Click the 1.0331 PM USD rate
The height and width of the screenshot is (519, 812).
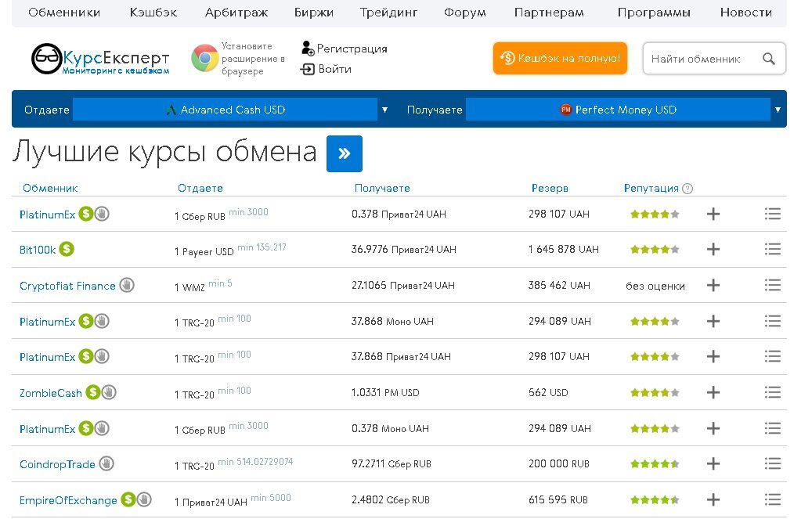385,393
